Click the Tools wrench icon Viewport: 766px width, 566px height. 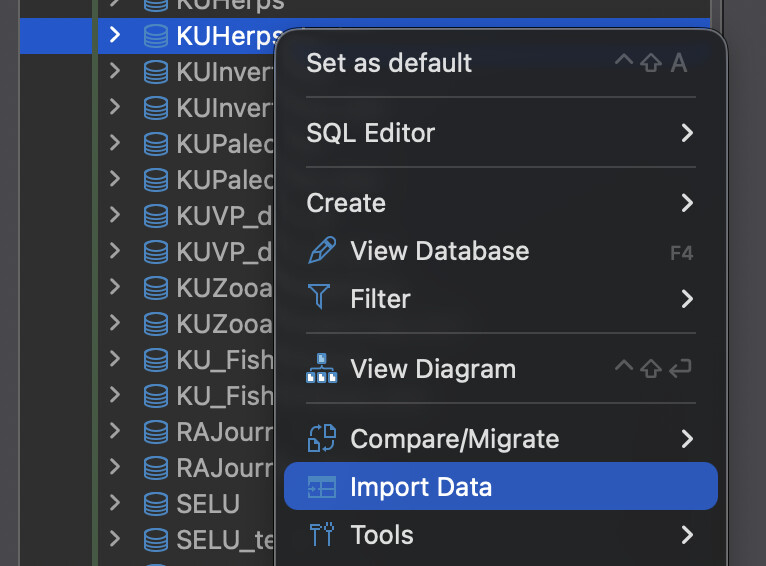click(321, 535)
